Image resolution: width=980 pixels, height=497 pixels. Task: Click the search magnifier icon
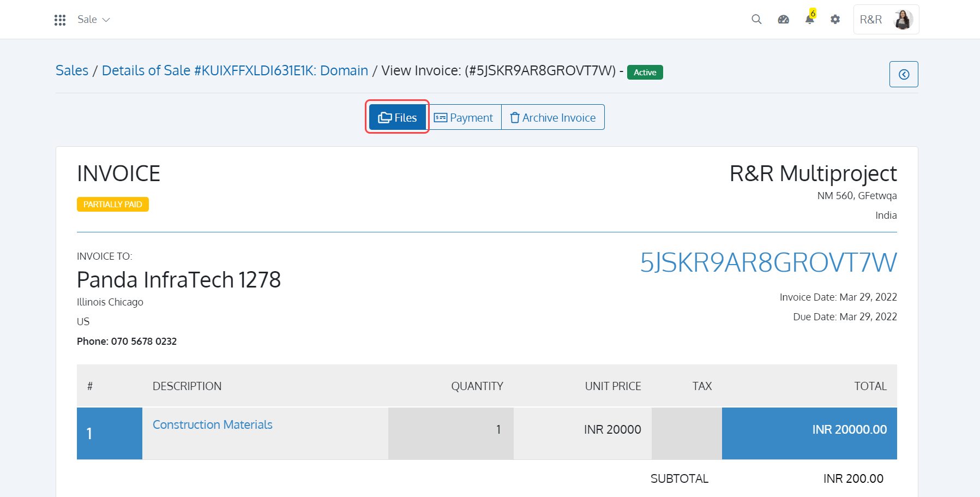[756, 20]
